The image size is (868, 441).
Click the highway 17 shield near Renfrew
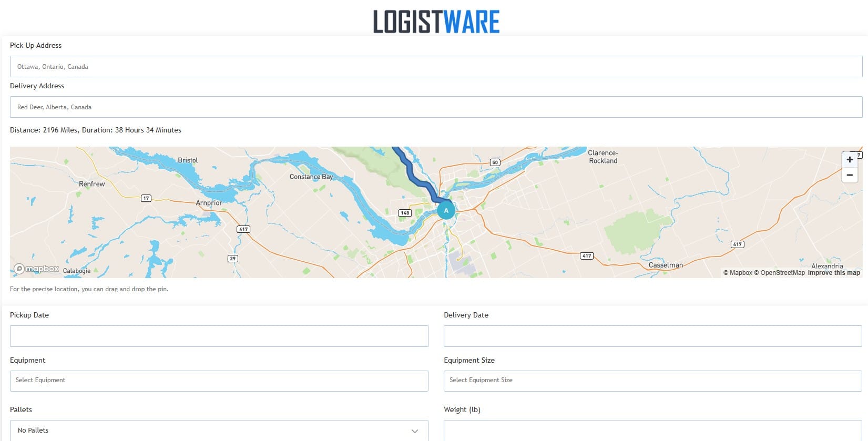tap(146, 198)
